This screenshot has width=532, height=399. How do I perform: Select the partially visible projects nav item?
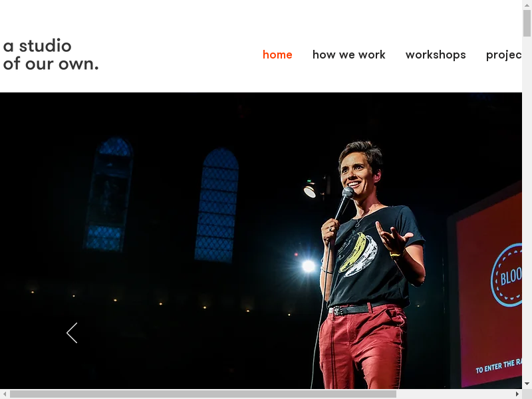503,55
